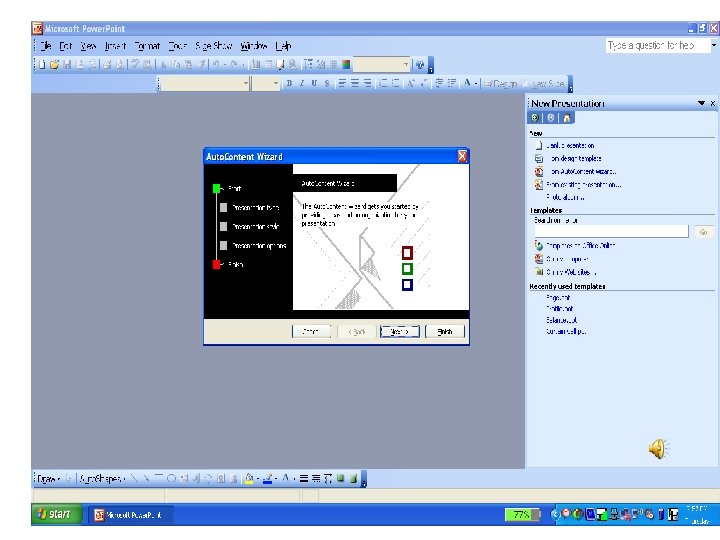The height and width of the screenshot is (540, 720).
Task: Click in the template search field
Action: click(x=611, y=231)
